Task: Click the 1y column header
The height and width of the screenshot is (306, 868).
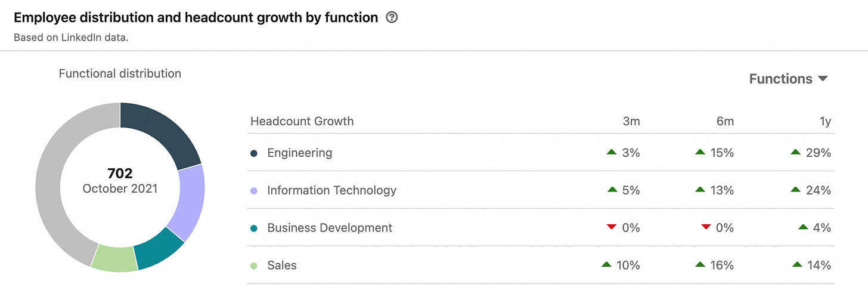Action: click(824, 122)
